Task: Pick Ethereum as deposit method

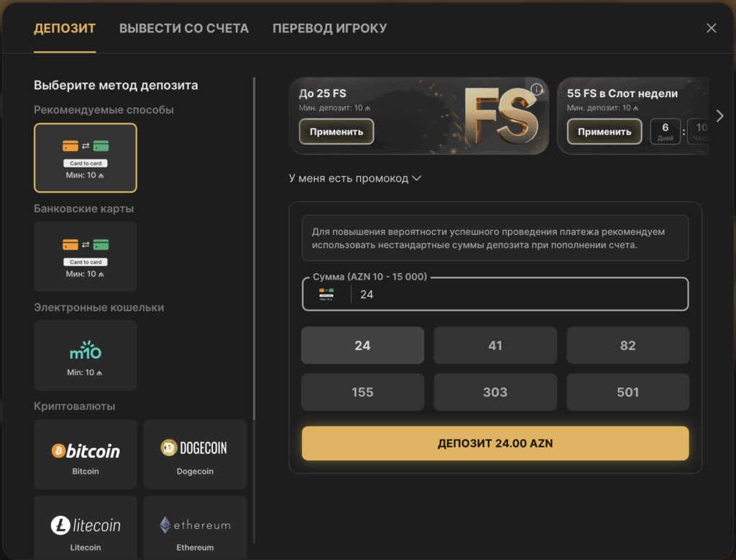Action: point(195,528)
